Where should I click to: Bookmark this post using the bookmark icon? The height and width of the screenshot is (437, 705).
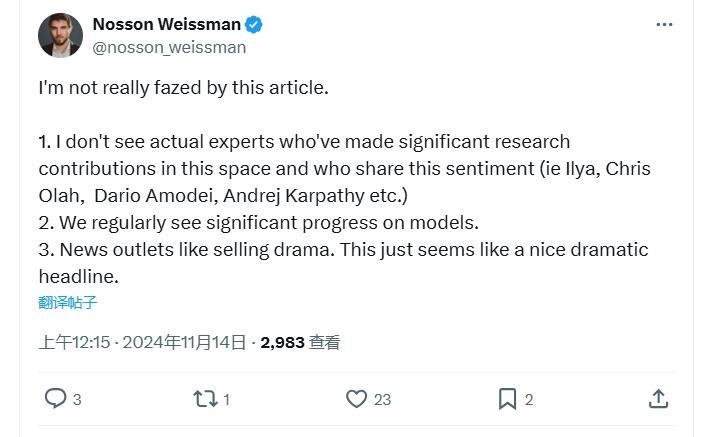point(507,399)
